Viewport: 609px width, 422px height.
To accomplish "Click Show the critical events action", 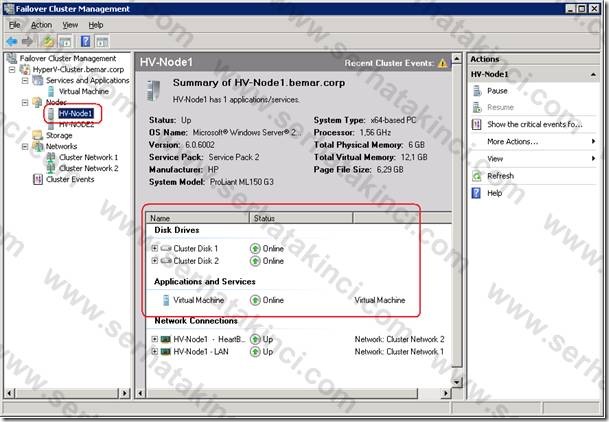I will point(535,124).
